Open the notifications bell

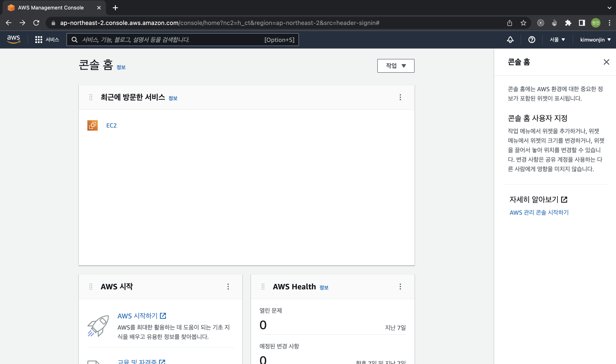[510, 40]
